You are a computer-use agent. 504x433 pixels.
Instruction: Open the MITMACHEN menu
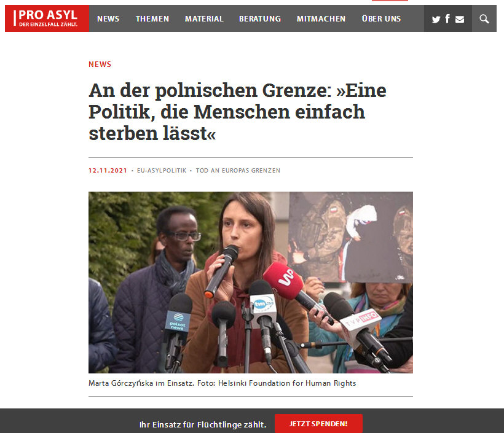click(321, 19)
